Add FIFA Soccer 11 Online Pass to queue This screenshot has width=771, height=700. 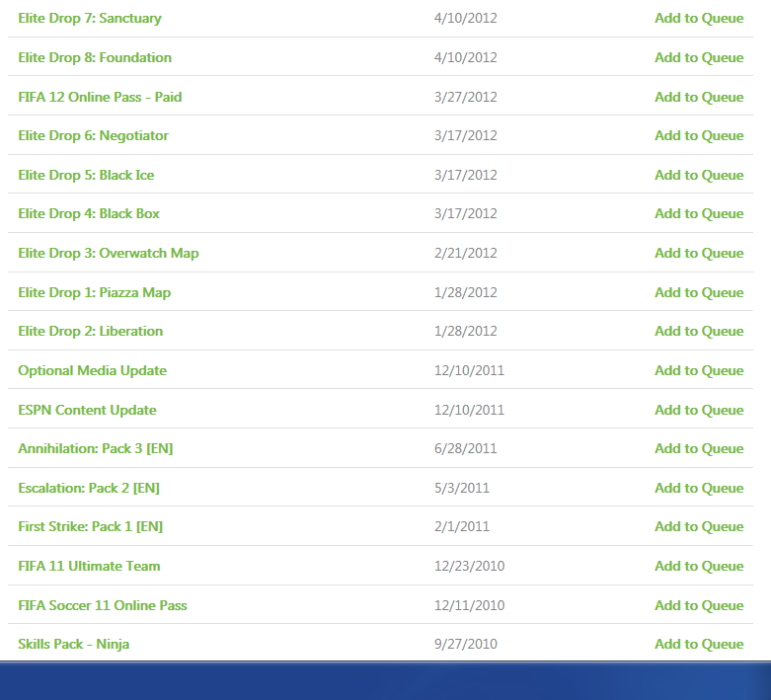[699, 605]
